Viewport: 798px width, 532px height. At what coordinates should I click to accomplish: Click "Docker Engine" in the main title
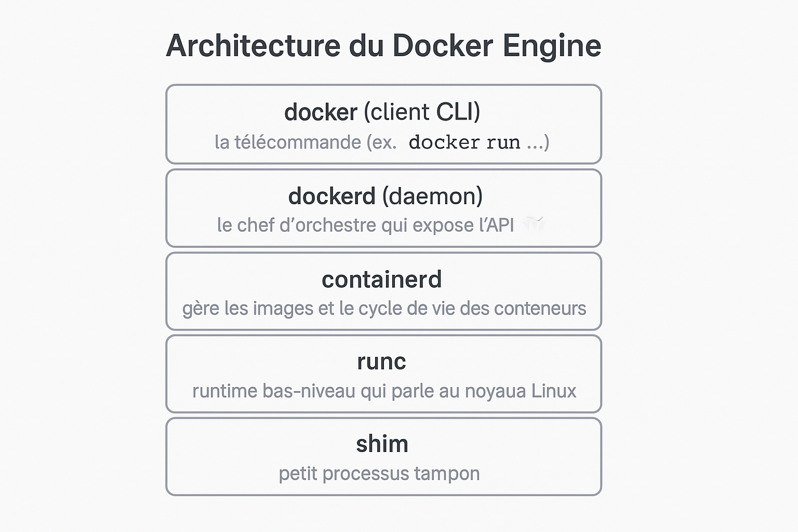tap(496, 46)
